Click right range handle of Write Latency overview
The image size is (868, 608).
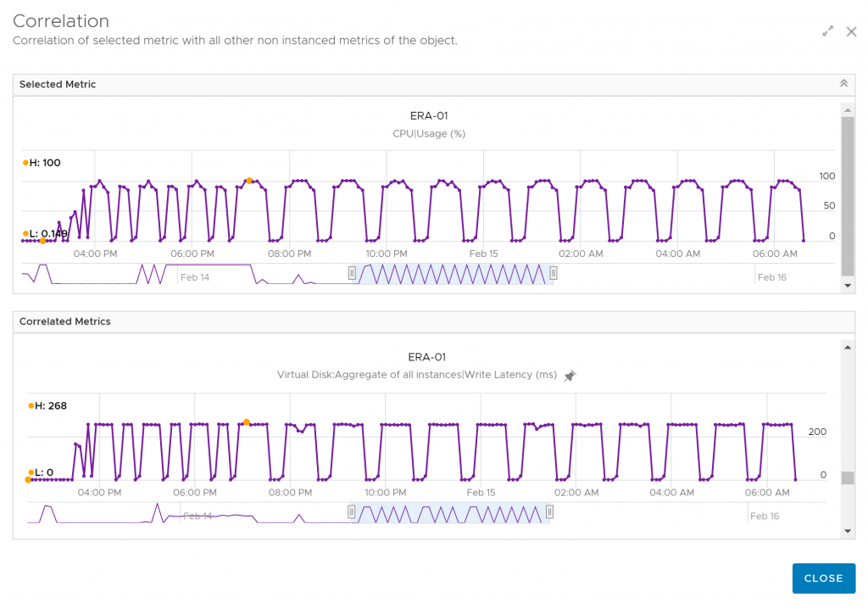pyautogui.click(x=549, y=512)
